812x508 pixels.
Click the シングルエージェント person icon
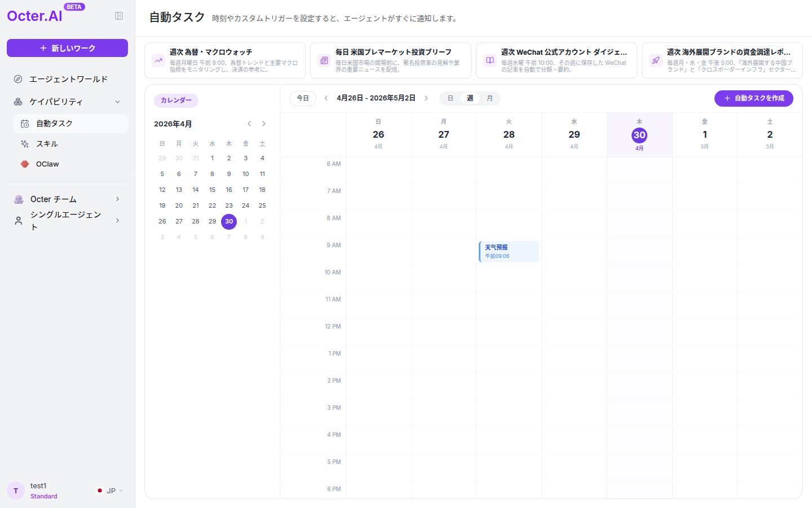pos(19,221)
